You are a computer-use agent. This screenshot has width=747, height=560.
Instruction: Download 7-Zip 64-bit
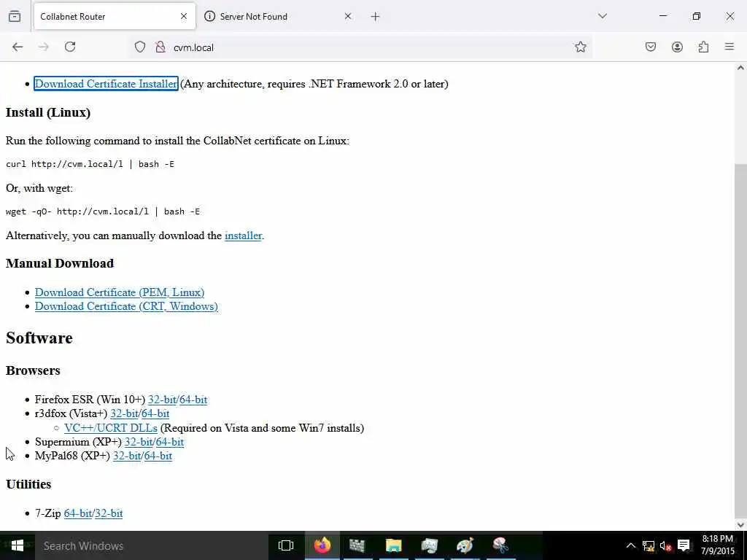pyautogui.click(x=77, y=513)
